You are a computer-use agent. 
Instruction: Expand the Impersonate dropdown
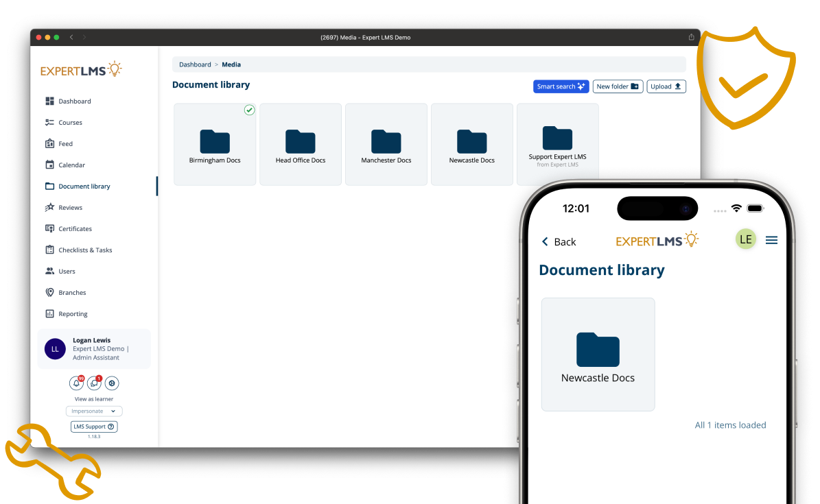(94, 411)
